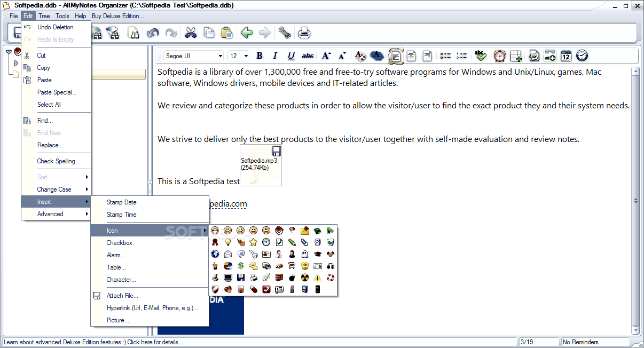Viewport: 644px width, 348px height.
Task: Insert the paperclip icon
Action: point(305,242)
